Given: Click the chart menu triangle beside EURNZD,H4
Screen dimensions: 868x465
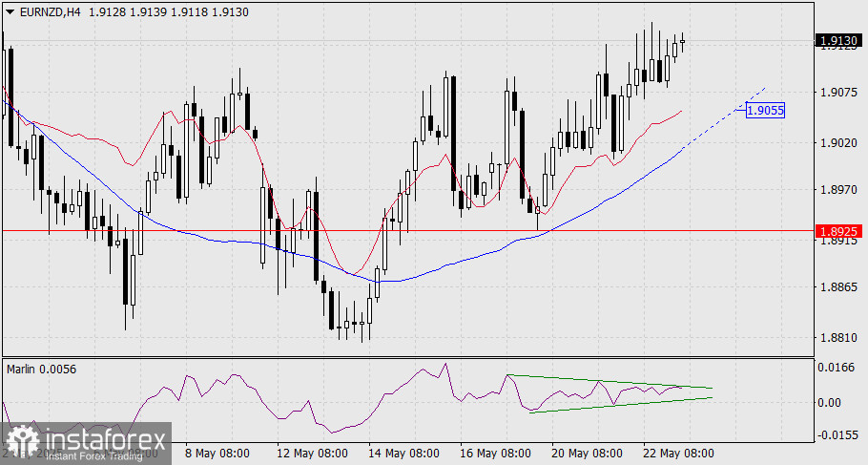Looking at the screenshot, I should [10, 11].
